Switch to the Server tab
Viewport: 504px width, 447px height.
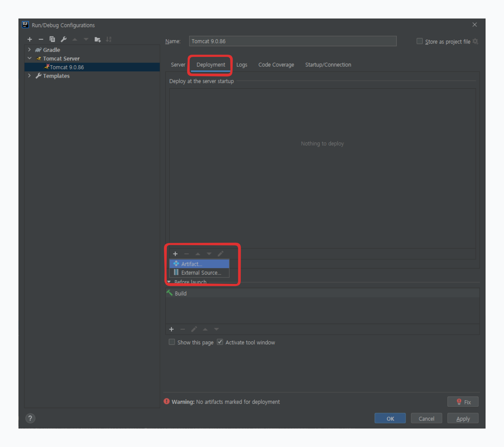click(x=178, y=65)
